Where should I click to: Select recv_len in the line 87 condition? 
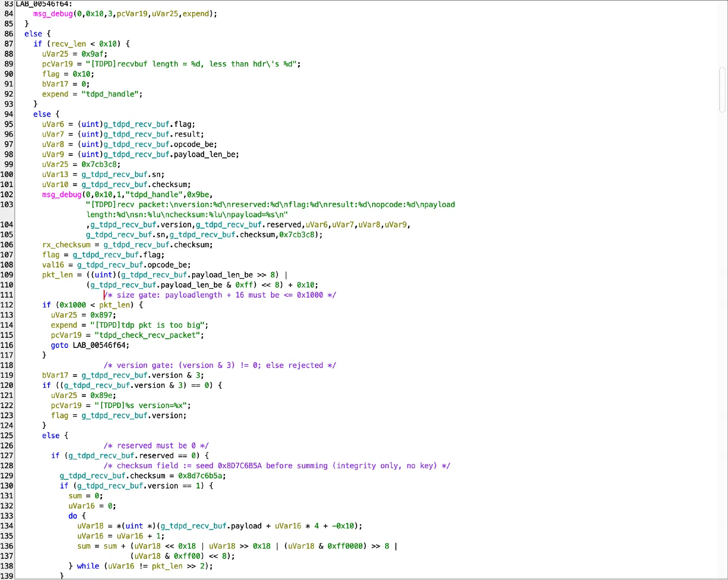tap(68, 44)
